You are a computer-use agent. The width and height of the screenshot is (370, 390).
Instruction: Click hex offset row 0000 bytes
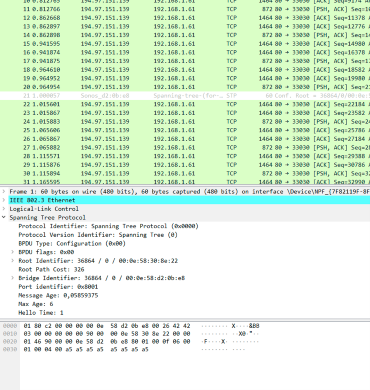coord(107,326)
